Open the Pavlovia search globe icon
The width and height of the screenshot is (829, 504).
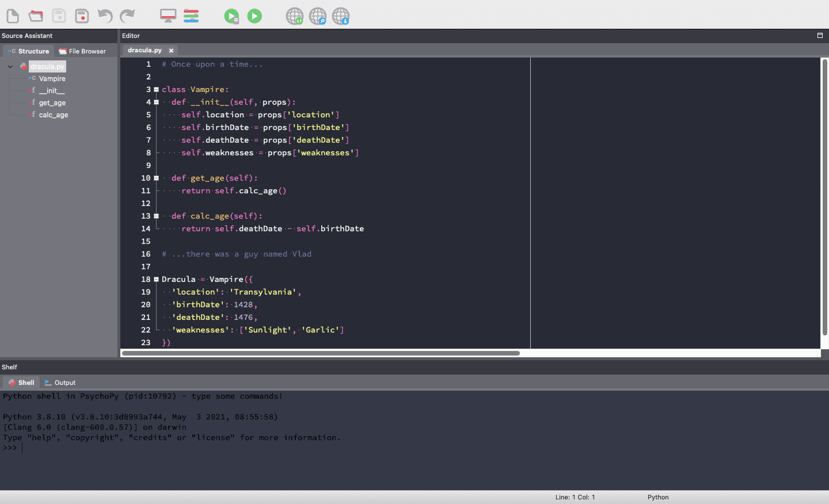(x=318, y=16)
